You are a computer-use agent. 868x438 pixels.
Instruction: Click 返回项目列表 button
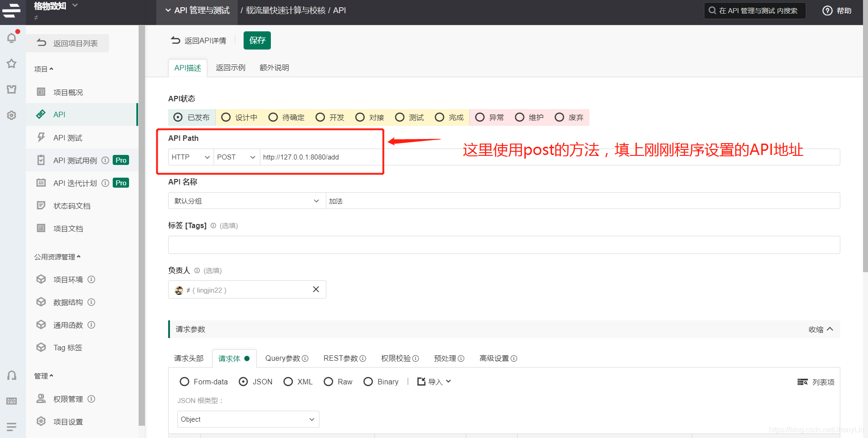tap(68, 43)
